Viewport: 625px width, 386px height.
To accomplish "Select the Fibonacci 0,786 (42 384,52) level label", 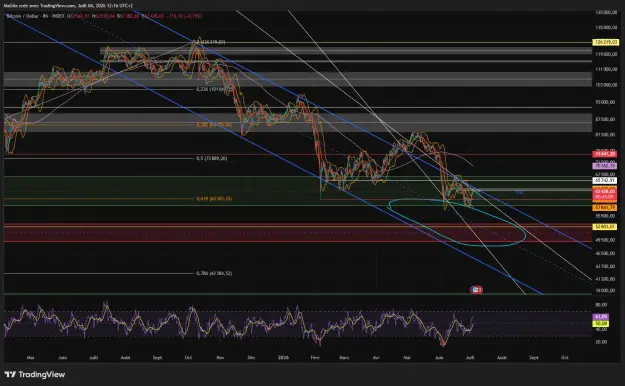I will 214,274.
